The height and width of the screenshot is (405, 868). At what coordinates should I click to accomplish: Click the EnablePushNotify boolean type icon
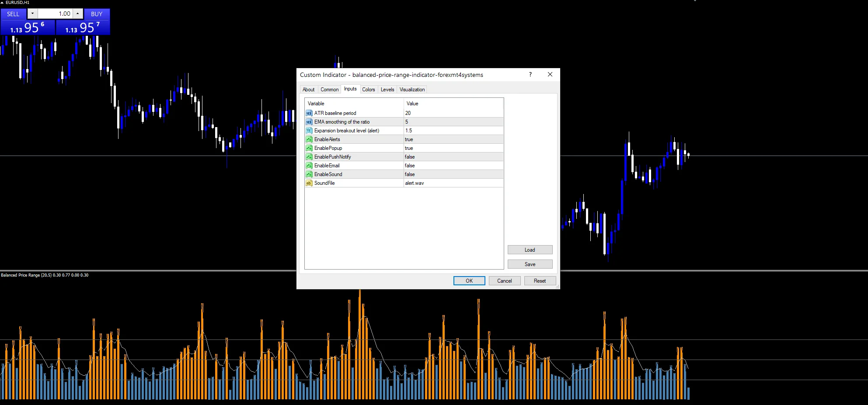click(309, 157)
